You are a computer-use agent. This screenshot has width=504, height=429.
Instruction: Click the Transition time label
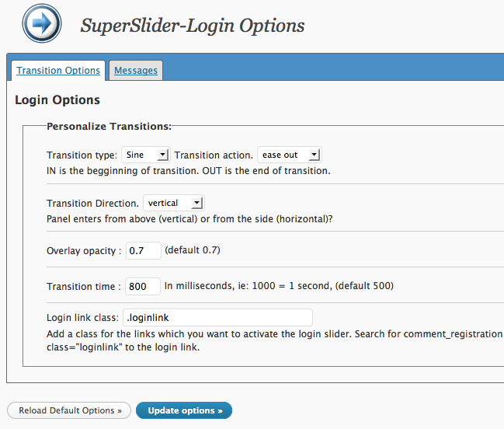(x=84, y=287)
